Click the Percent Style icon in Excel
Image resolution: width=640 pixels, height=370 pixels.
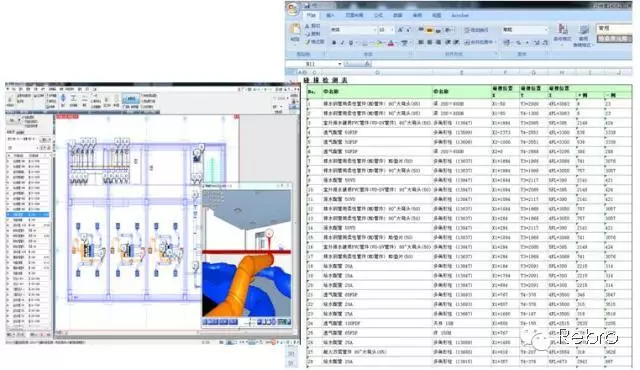point(518,42)
